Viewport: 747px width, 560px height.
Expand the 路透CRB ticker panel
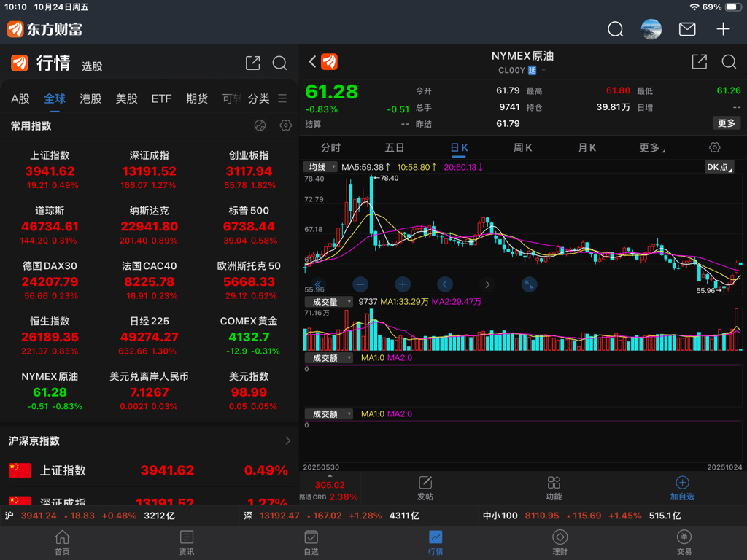click(x=329, y=488)
